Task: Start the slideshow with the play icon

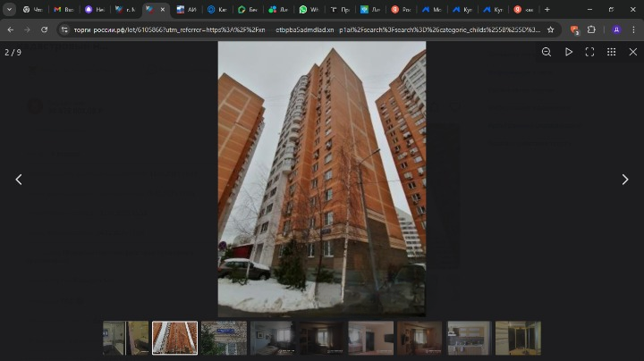Action: (568, 52)
